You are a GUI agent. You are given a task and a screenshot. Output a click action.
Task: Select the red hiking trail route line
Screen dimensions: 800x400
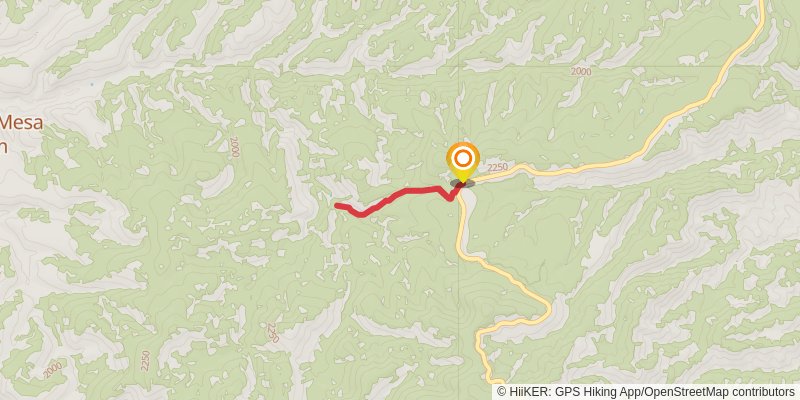click(398, 198)
